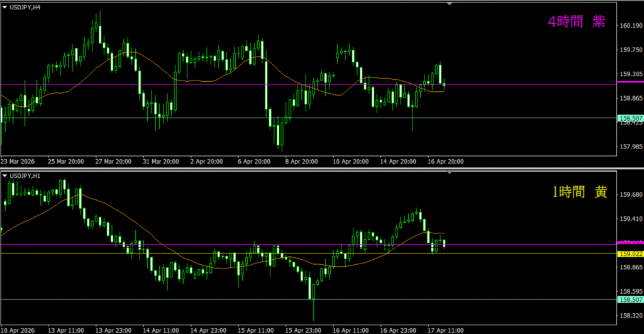This screenshot has height=334, width=644.
Task: Select the 158.507 price tag on H4 chart
Action: point(630,118)
